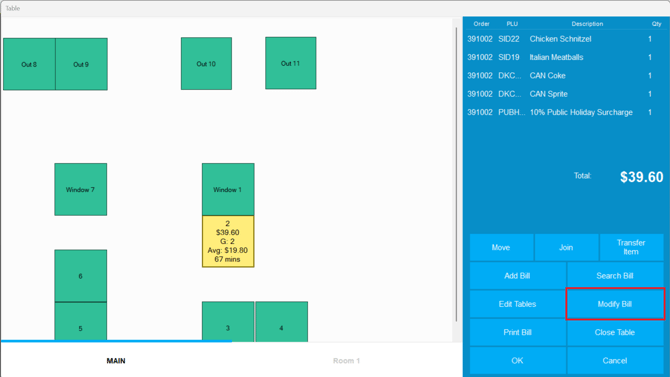
Task: Click the Join button
Action: point(566,247)
